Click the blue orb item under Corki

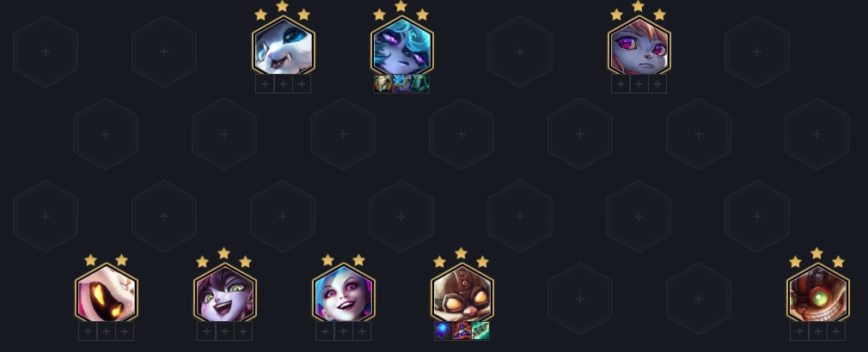[x=443, y=331]
